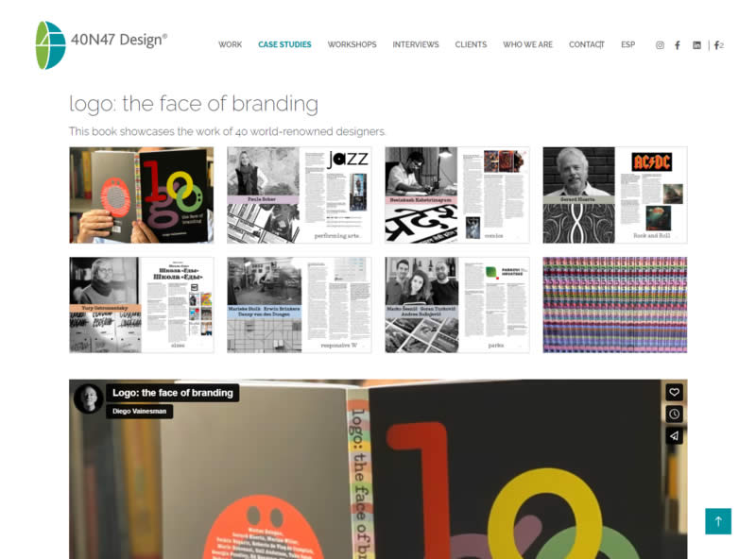The height and width of the screenshot is (559, 756).
Task: Go to the Workshops page
Action: [x=352, y=44]
